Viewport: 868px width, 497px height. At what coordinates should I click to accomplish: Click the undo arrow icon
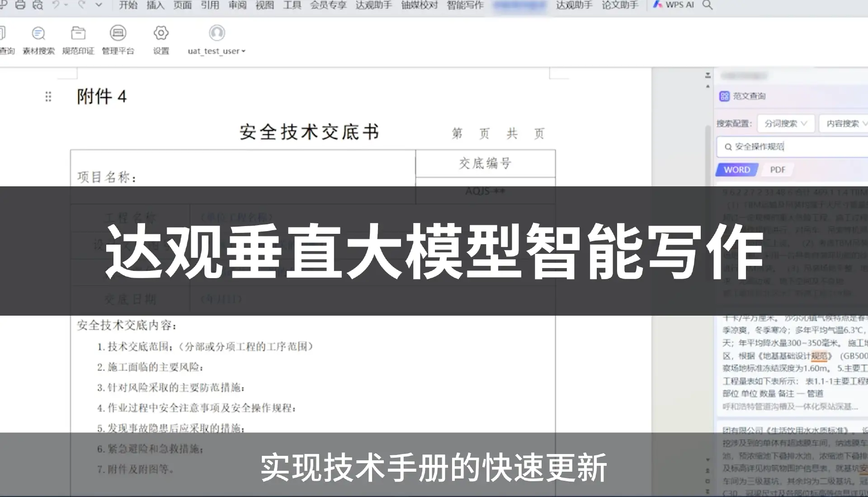[56, 5]
